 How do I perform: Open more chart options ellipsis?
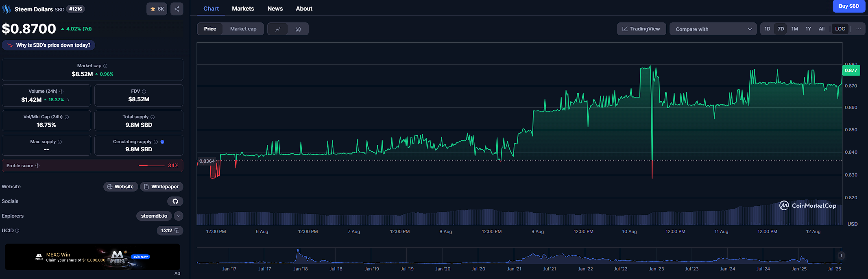(x=858, y=29)
